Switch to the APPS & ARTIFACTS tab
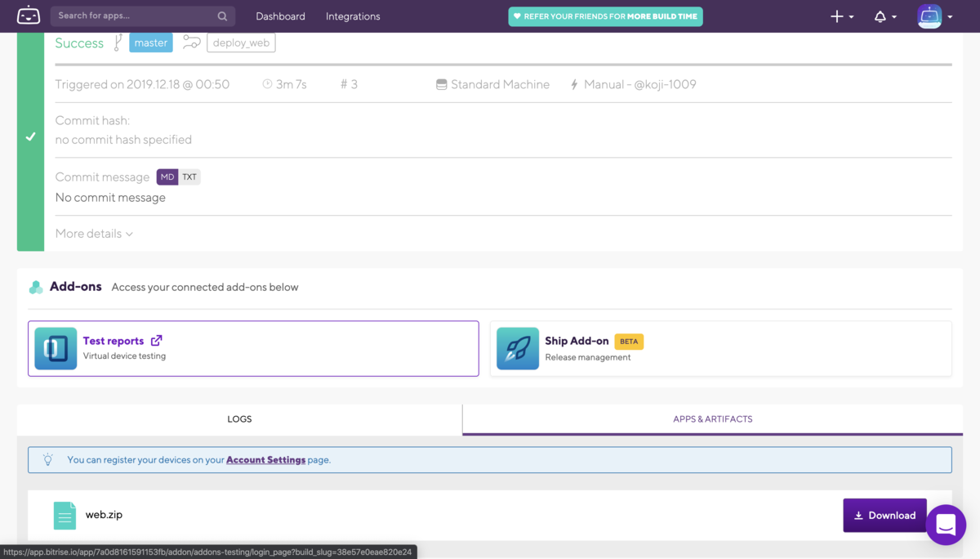The image size is (980, 559). click(x=713, y=419)
